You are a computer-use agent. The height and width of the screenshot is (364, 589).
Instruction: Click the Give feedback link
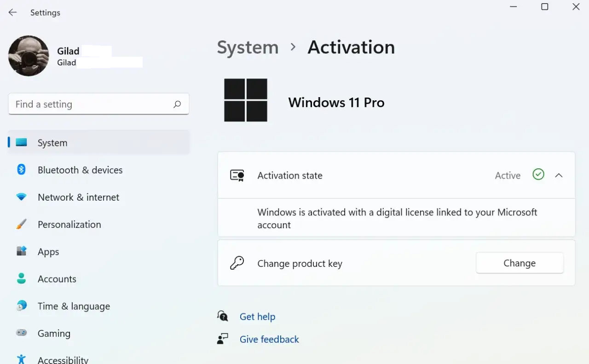click(269, 339)
